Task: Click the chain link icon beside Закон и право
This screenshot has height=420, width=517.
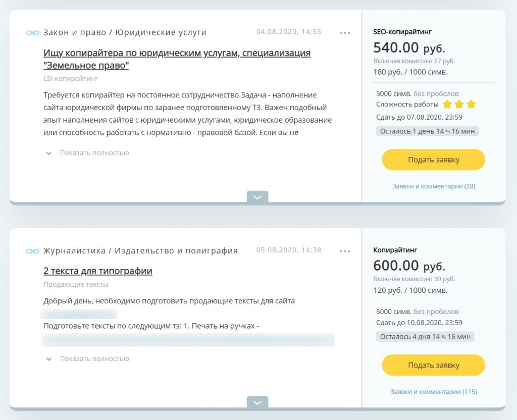Action: click(32, 33)
